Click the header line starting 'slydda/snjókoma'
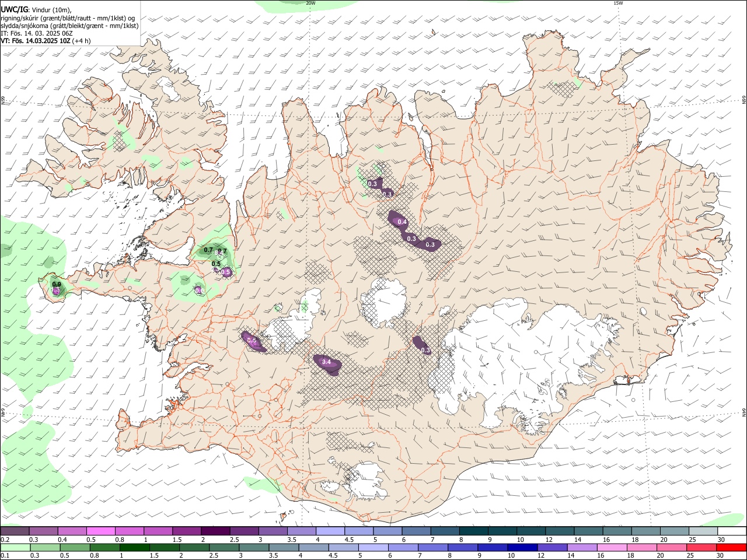 [x=69, y=26]
